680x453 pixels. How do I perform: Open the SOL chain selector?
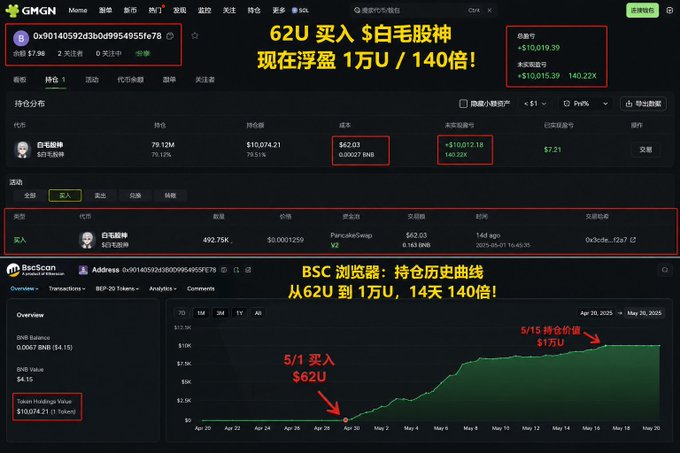point(300,10)
